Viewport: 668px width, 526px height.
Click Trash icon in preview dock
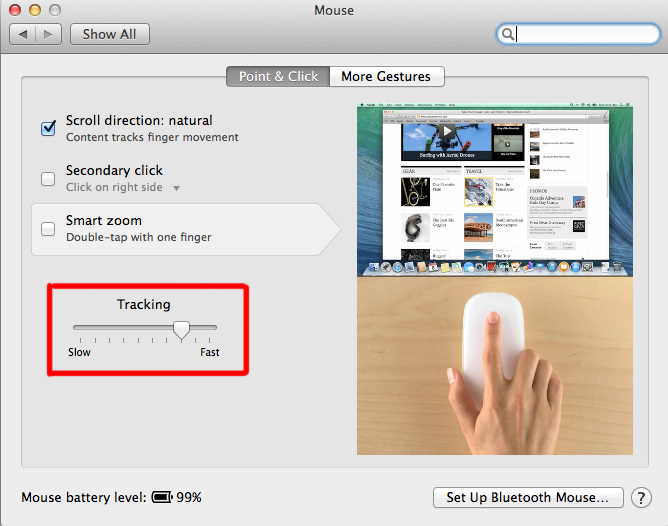(x=616, y=267)
